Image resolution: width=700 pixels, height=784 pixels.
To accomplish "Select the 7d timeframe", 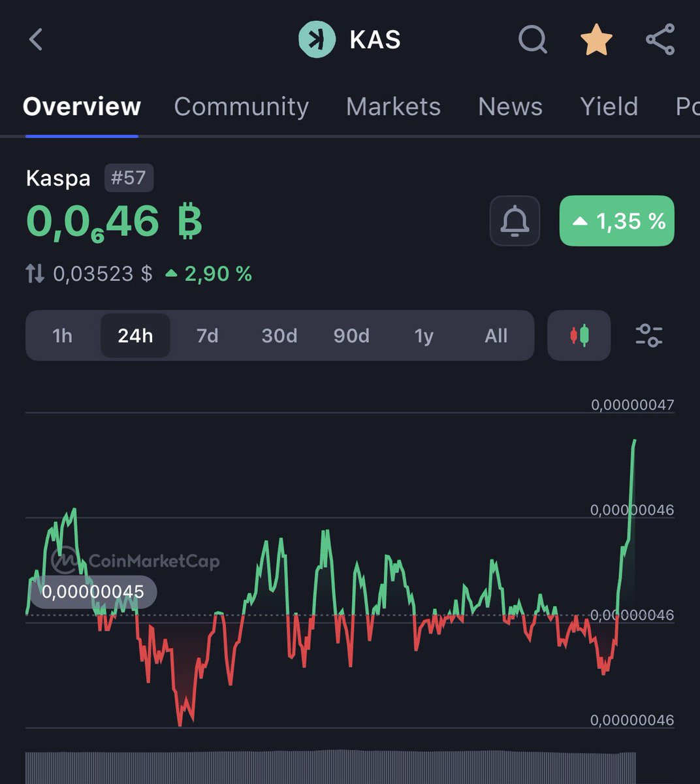I will (207, 336).
